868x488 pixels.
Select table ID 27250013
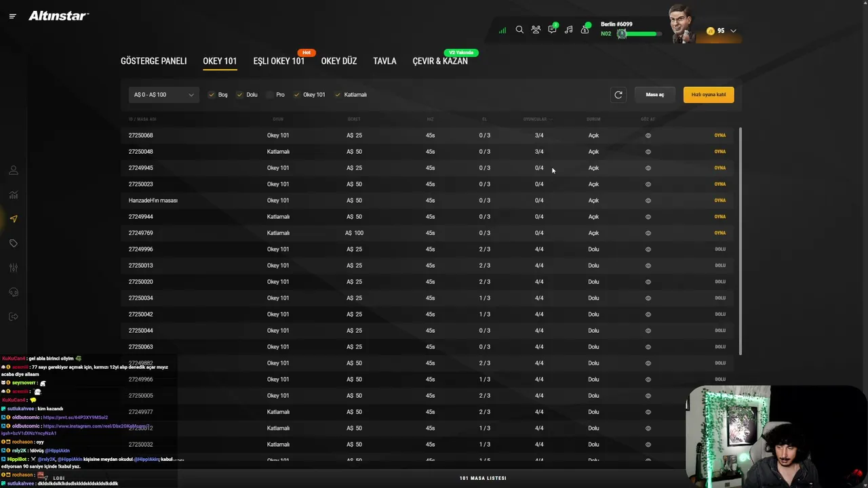click(x=141, y=266)
